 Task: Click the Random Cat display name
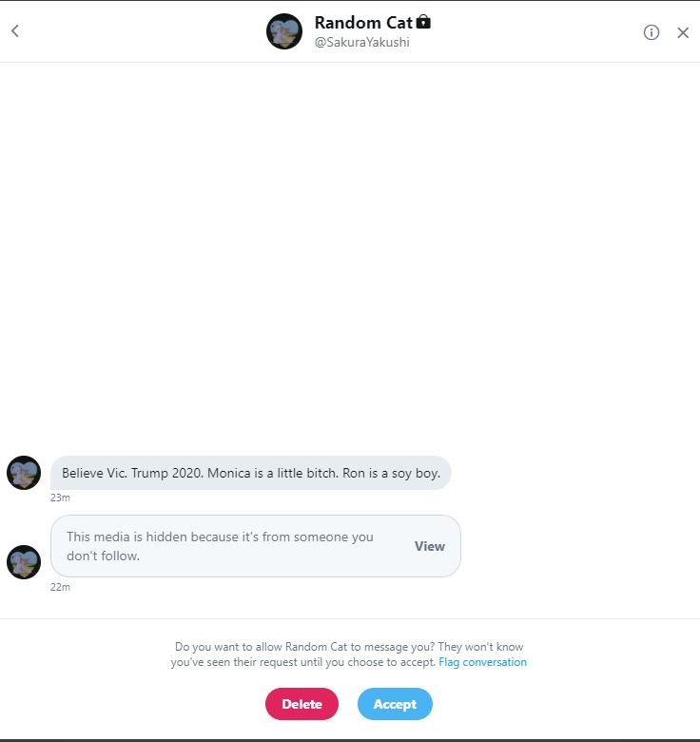[x=363, y=22]
